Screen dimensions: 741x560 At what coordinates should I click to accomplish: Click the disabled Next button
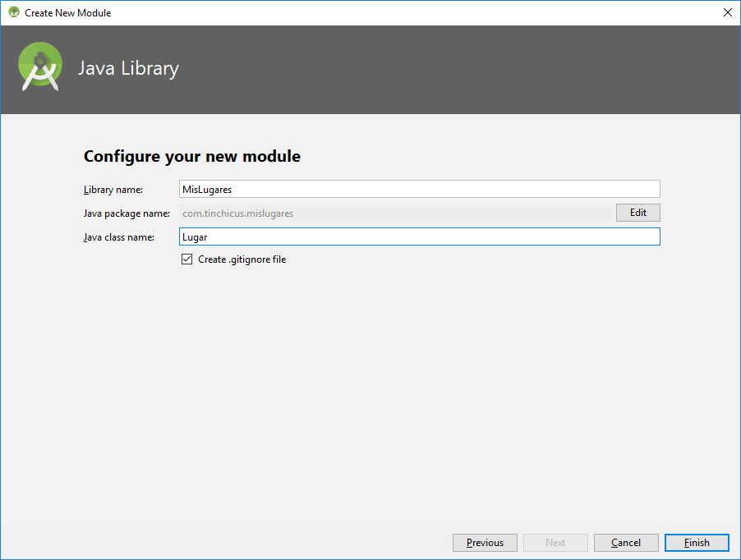[555, 543]
